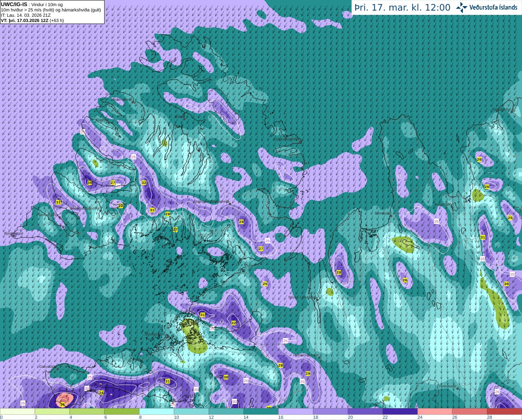The image size is (522, 420).
Task: Click the Gjögurflugvöllur station label
Action: click(x=287, y=139)
